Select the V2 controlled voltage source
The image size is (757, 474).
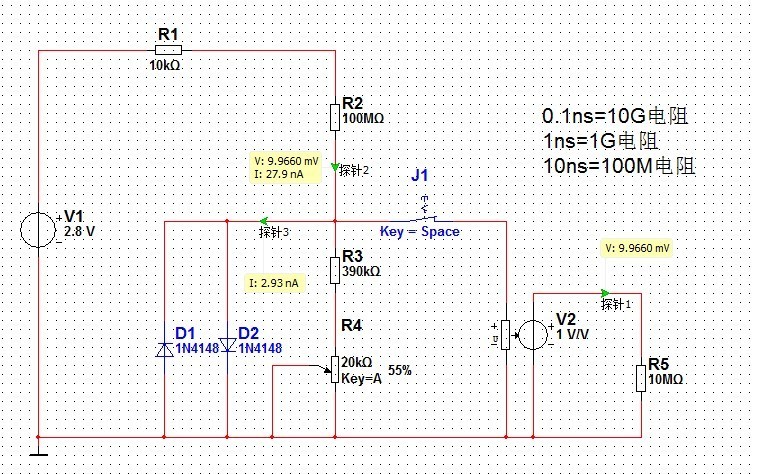click(533, 334)
